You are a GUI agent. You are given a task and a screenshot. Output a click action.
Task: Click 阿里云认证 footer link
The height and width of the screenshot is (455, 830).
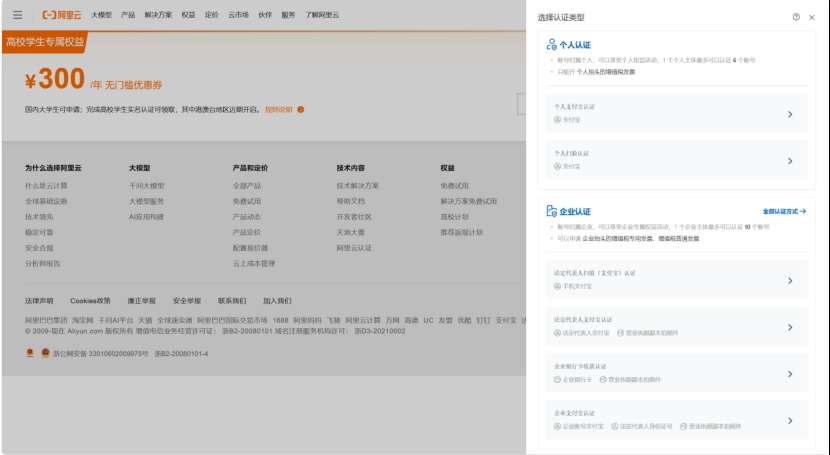pos(354,248)
